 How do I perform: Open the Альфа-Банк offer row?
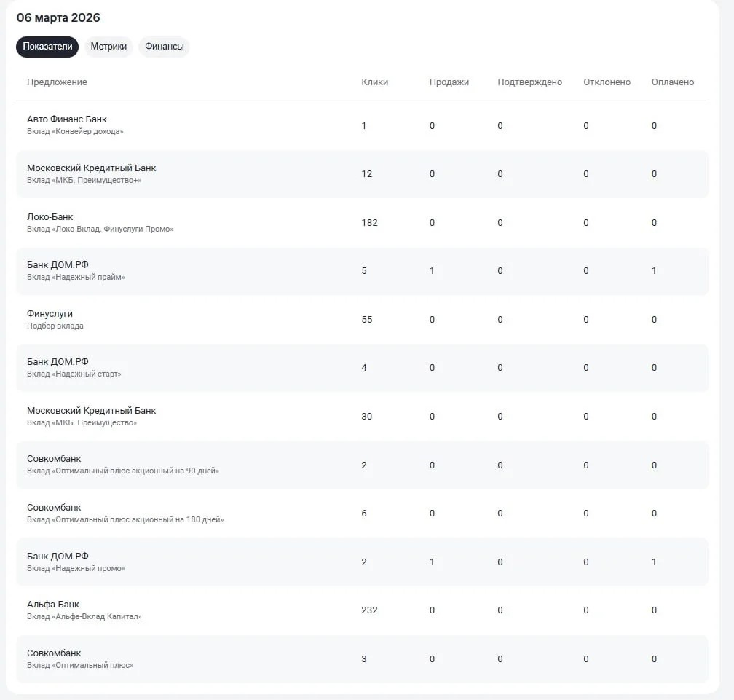tap(363, 610)
